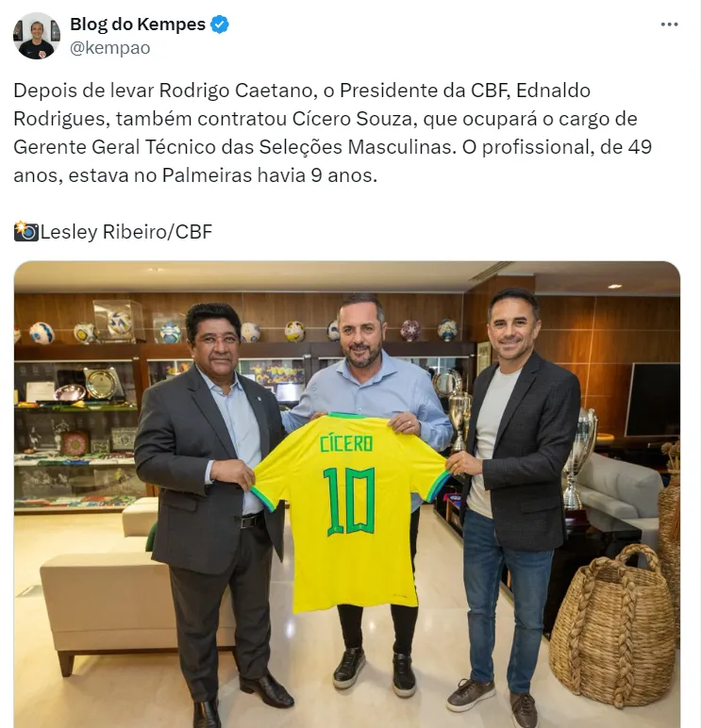Open the three-dot more options menu

(669, 25)
